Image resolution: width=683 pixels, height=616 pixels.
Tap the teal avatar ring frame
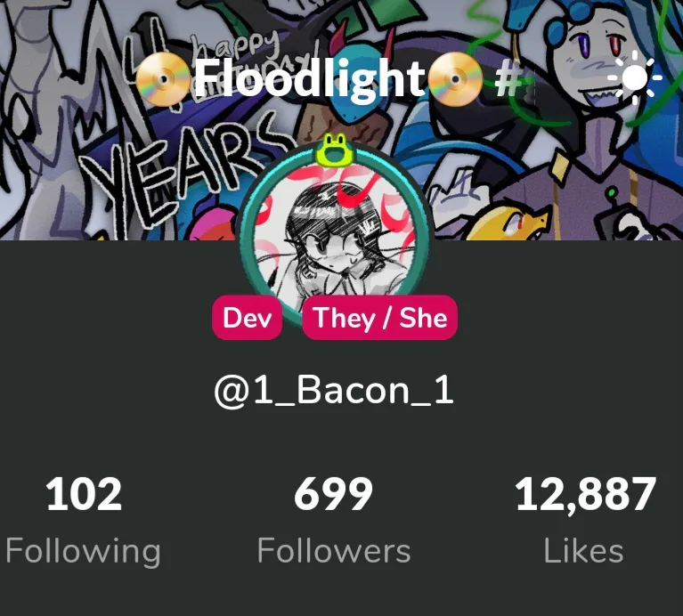pos(334,235)
